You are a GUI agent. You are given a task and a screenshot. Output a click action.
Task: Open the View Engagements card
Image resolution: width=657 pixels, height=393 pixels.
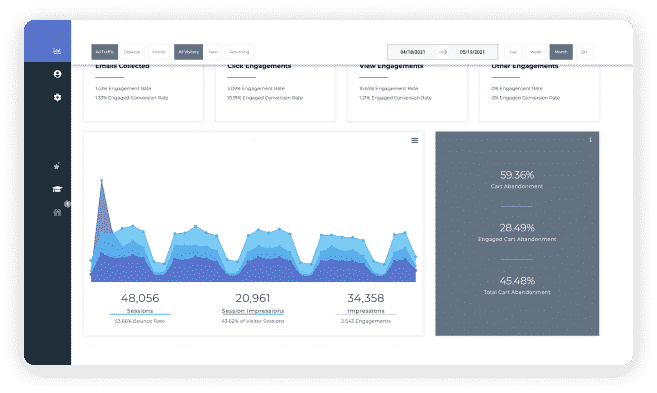coord(407,93)
